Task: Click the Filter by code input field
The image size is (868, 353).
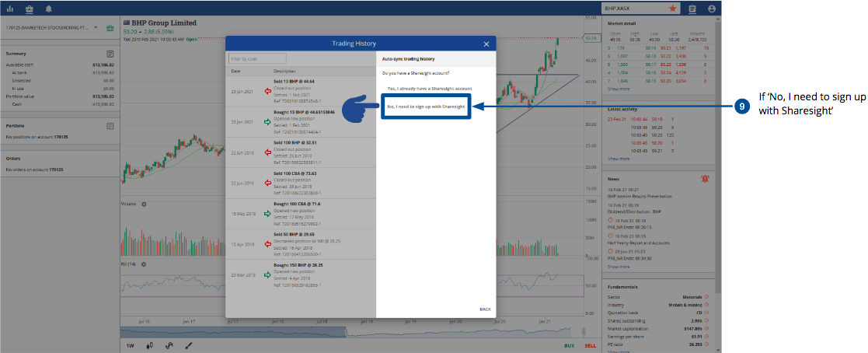Action: [257, 58]
